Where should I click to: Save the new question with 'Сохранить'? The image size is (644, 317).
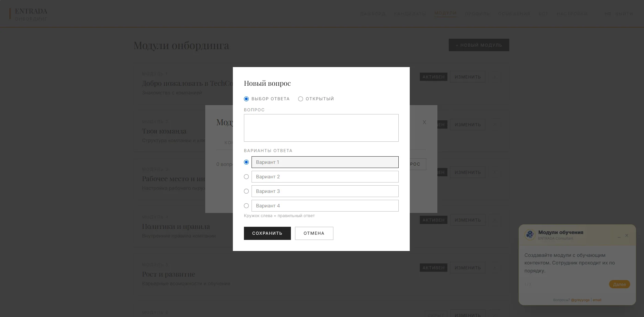[x=267, y=233]
